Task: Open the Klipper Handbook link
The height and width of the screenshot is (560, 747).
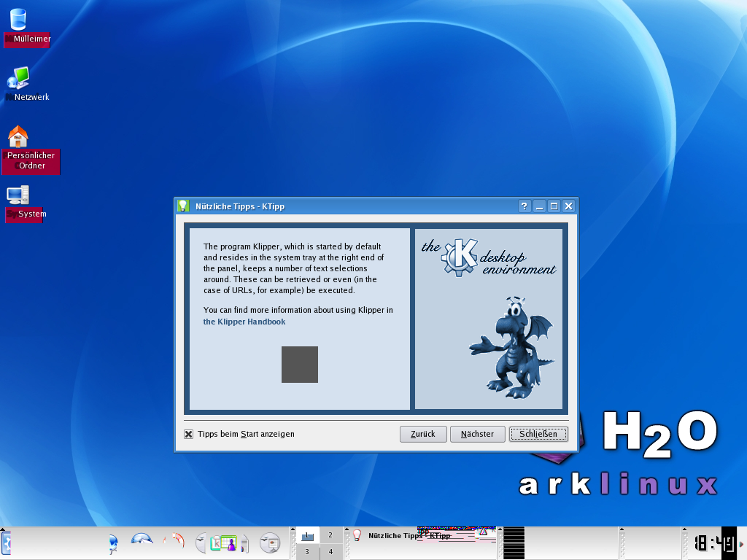Action: point(244,322)
